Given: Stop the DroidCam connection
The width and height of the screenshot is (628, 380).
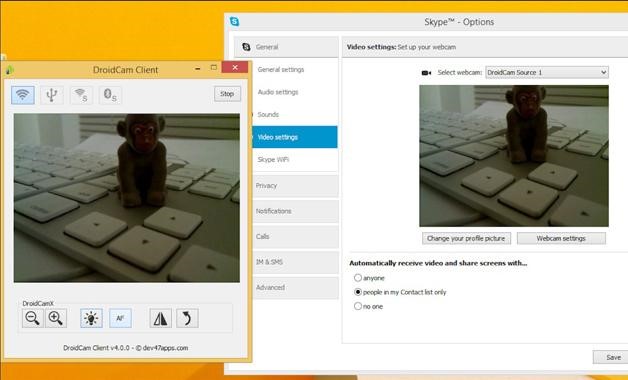Looking at the screenshot, I should (227, 94).
